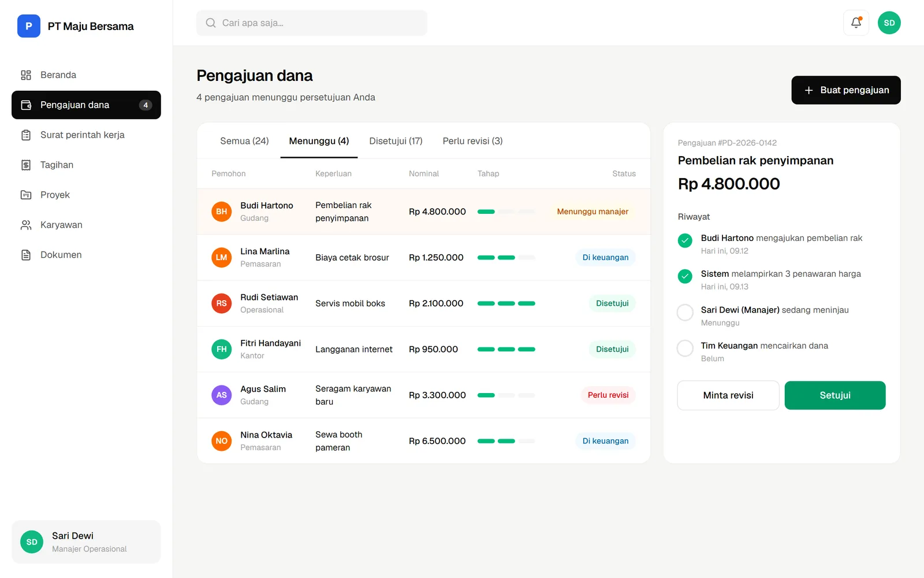Click the PT Maju Bersama logo icon
This screenshot has height=578, width=924.
pos(29,26)
